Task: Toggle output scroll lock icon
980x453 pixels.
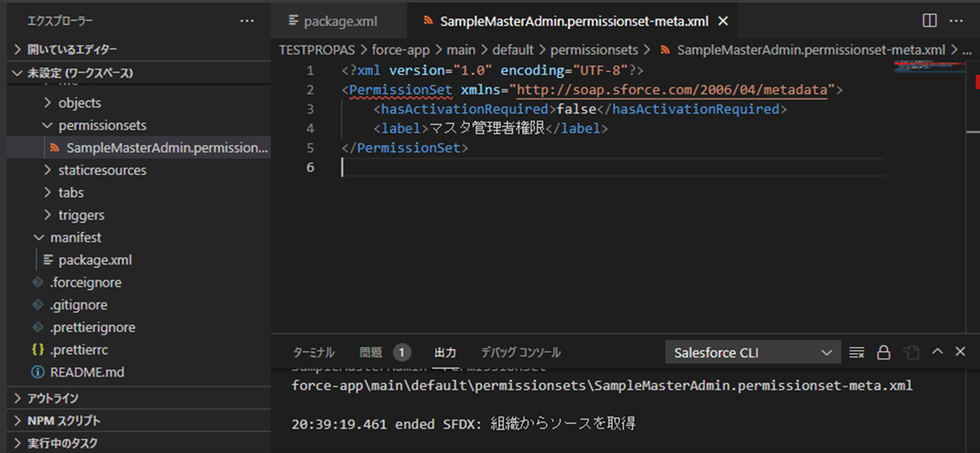Action: click(x=884, y=352)
